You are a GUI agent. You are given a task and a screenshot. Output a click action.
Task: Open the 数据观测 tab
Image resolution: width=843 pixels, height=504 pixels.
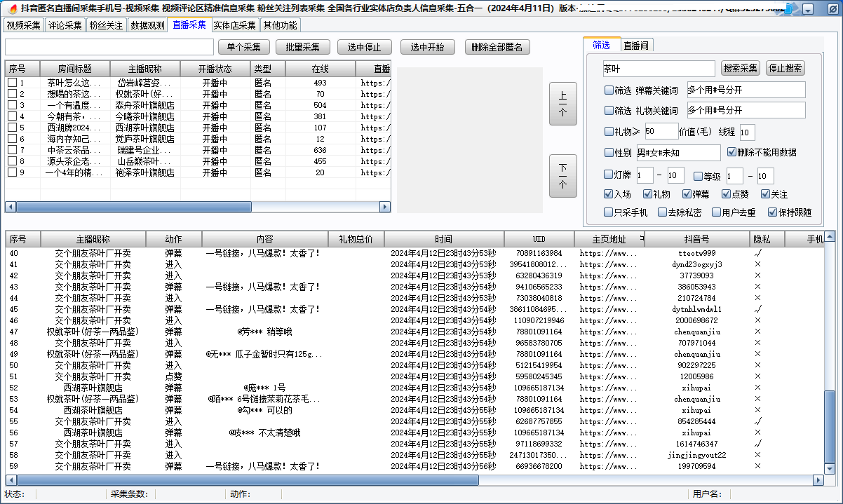click(x=147, y=25)
